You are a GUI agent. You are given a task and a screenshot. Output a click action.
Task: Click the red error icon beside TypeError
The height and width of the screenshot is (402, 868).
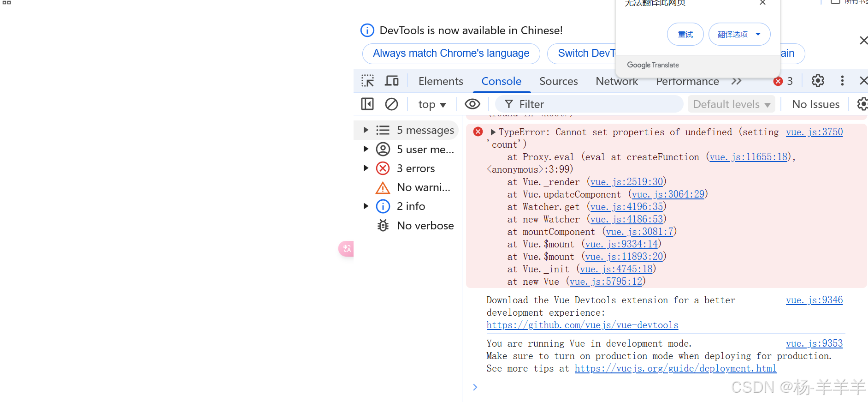pyautogui.click(x=478, y=132)
